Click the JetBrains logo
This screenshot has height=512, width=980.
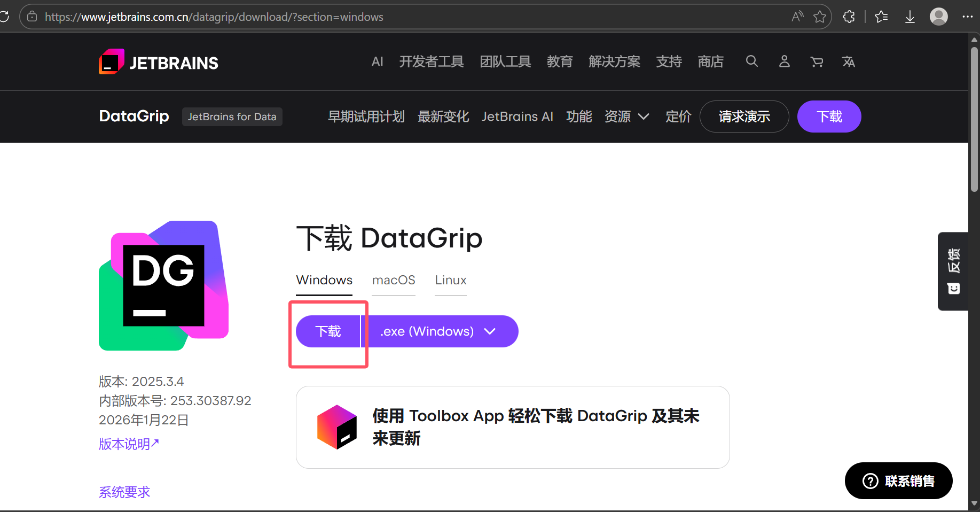159,62
